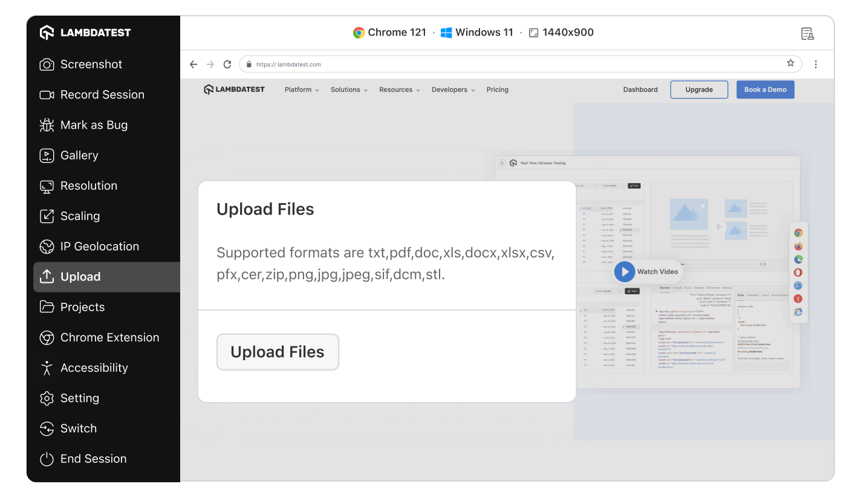Select Mark as Bug icon
Image resolution: width=861 pixels, height=504 pixels.
click(47, 125)
